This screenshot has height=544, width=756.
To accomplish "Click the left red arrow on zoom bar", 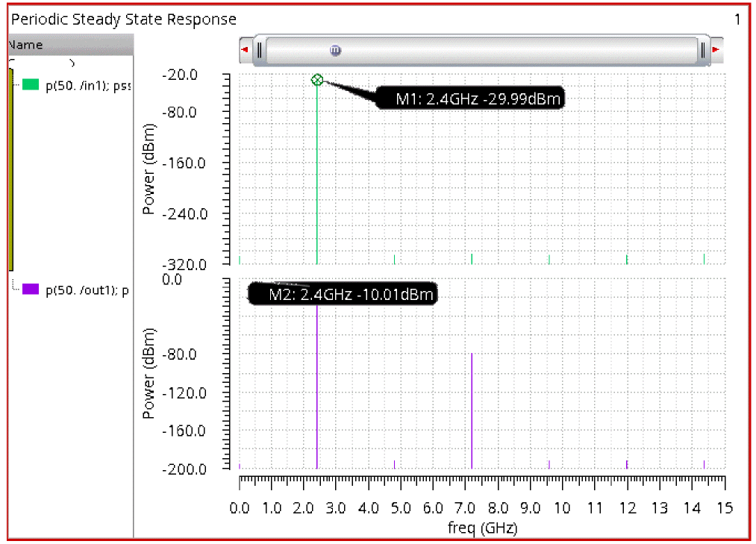I will point(245,50).
